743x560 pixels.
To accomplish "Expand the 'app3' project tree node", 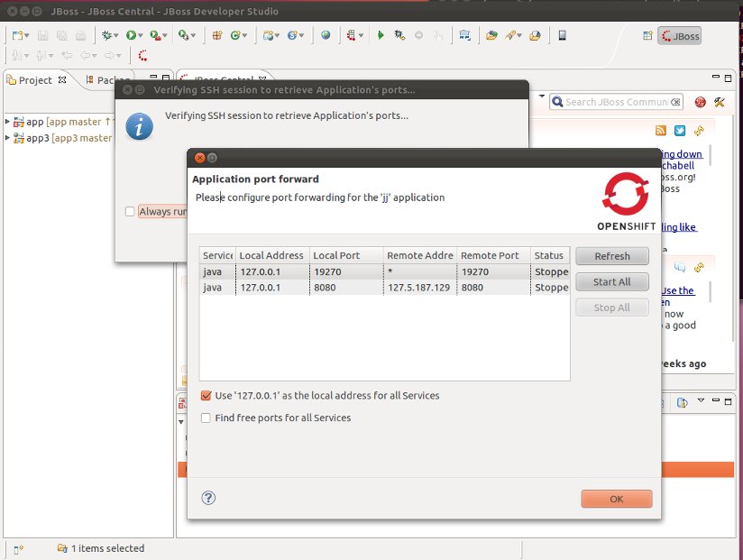I will (x=7, y=138).
